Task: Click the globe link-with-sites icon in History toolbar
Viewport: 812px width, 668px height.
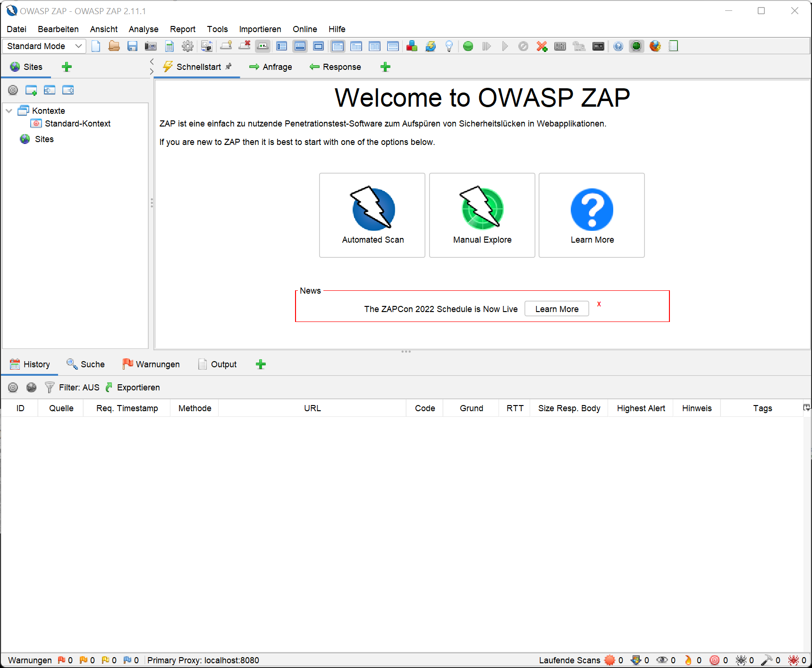Action: (x=31, y=388)
